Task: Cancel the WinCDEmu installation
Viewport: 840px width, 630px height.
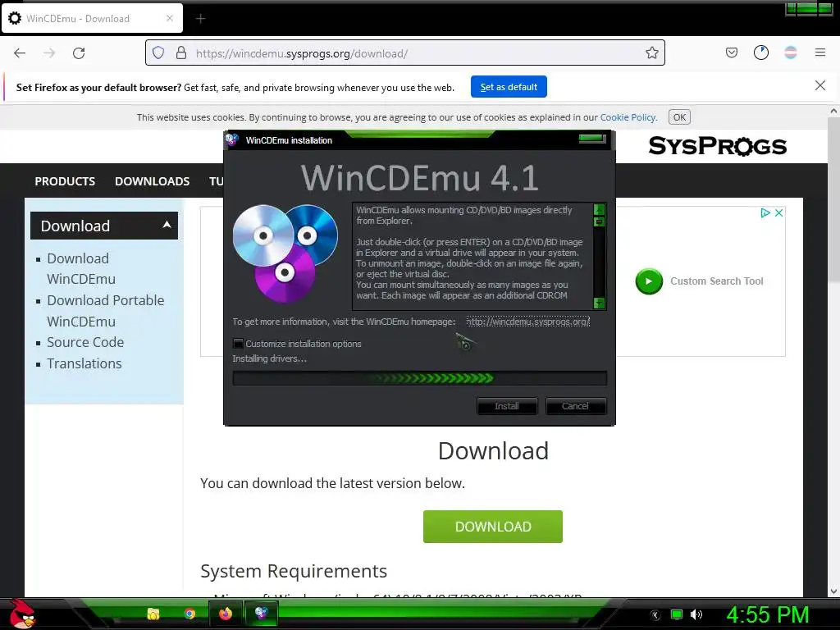Action: click(x=575, y=406)
